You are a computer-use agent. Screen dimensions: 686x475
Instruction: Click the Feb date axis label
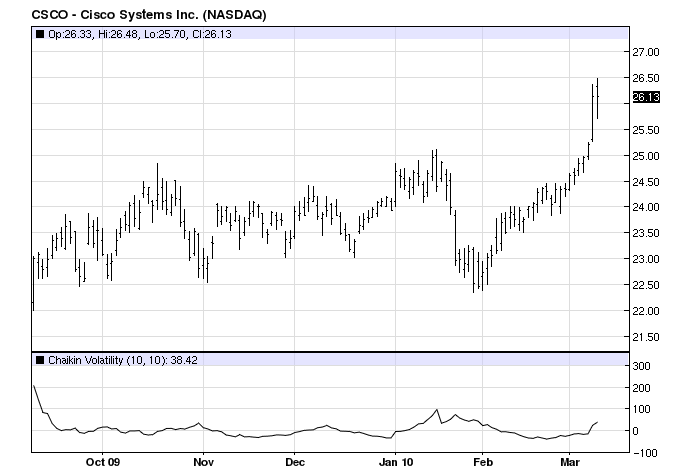click(x=483, y=462)
